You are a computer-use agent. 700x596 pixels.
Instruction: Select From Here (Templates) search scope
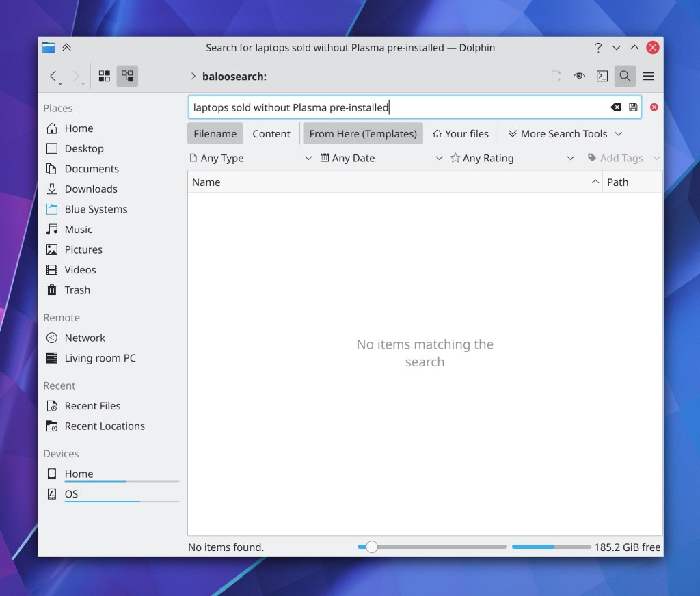pos(362,133)
